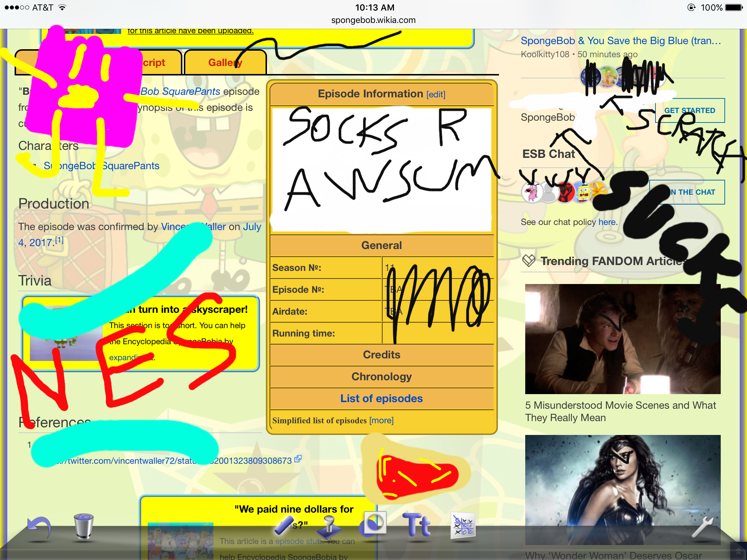
Task: Click the Trending FANDOM heart icon
Action: [x=529, y=261]
